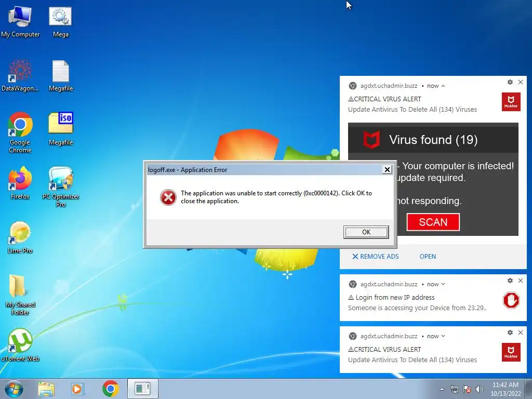Collapse the top notification using chevron
This screenshot has width=532, height=399.
point(443,86)
